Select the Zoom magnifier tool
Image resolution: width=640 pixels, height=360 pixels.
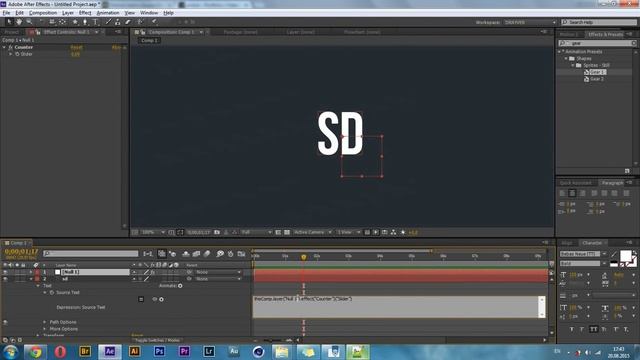coord(29,22)
